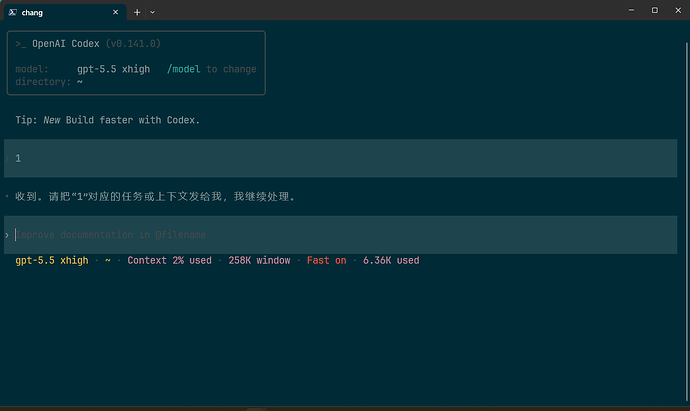Viewport: 690px width, 411px height.
Task: Click the version text '(v0.141.0)'
Action: 133,44
